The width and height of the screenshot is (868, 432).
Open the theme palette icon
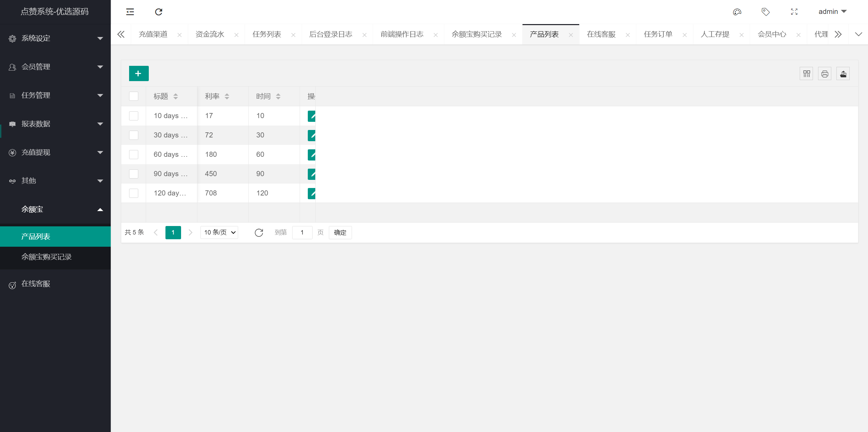(x=737, y=12)
